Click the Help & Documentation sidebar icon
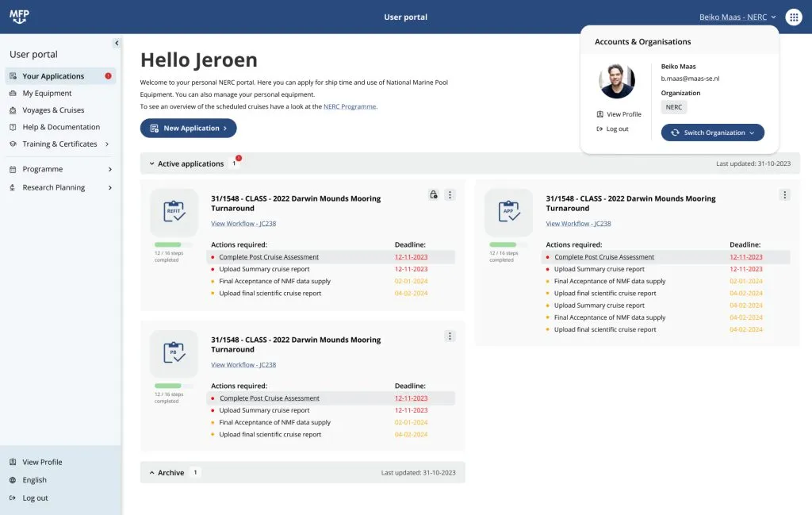Image resolution: width=812 pixels, height=515 pixels. (x=13, y=127)
